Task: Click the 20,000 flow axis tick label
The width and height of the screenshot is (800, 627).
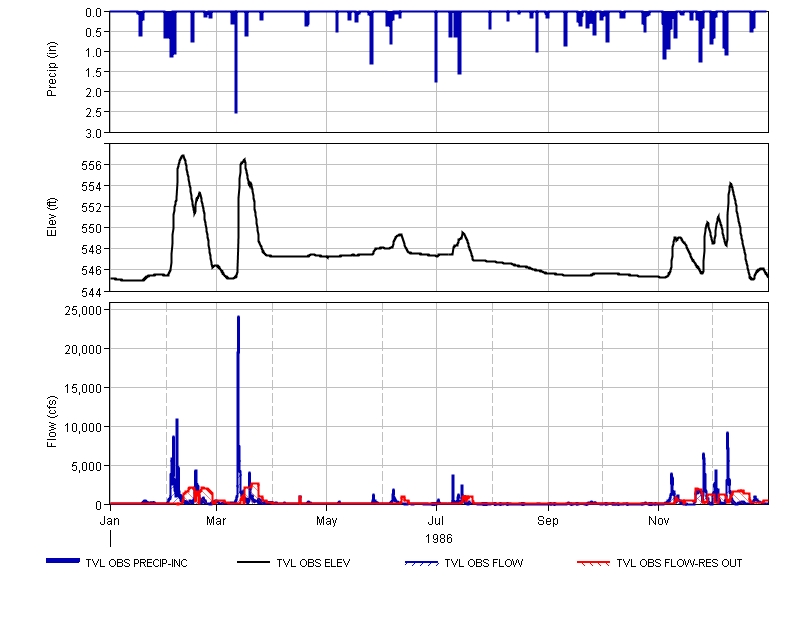Action: [x=83, y=349]
